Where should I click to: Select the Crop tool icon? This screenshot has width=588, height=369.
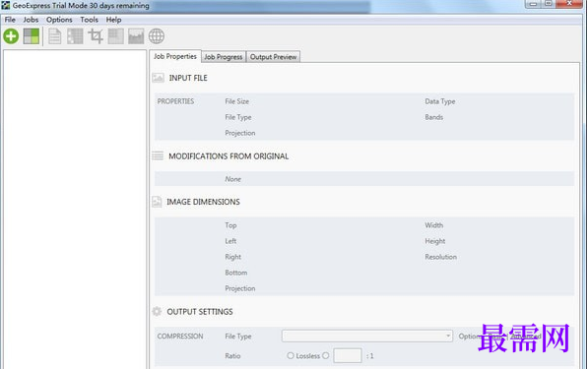click(x=96, y=36)
